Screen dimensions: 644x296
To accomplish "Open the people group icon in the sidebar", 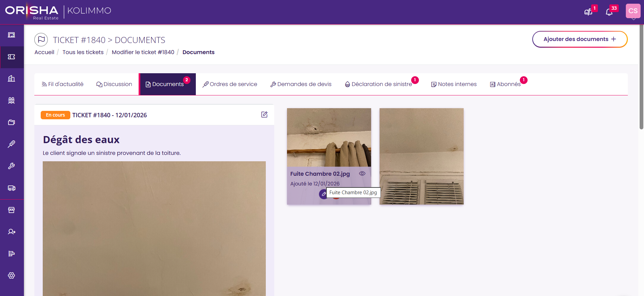I will coord(11,100).
